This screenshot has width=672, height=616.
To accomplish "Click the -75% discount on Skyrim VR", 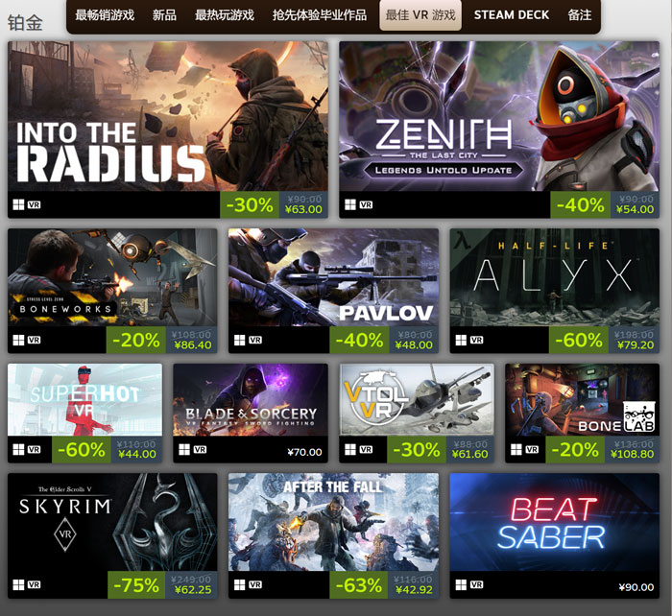I will pyautogui.click(x=136, y=584).
